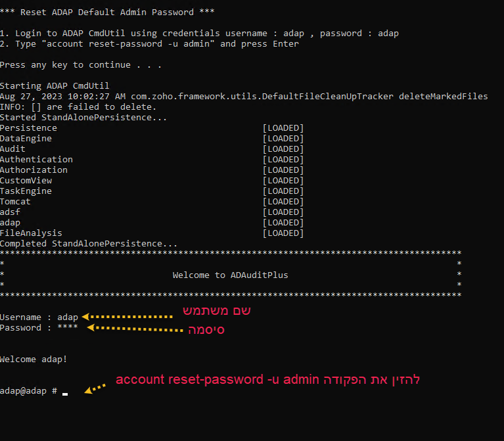
Task: Click the Press any key to continue line
Action: click(x=81, y=64)
